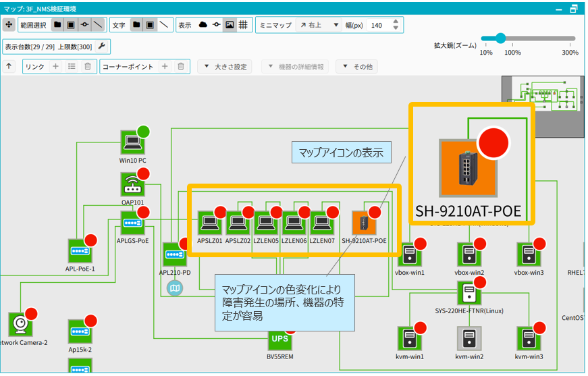This screenshot has width=588, height=376.
Task: Click the move/pan map tool icon
Action: 9,25
